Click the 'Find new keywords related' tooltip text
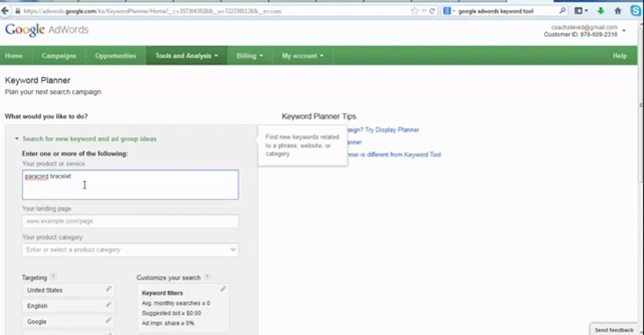Viewport: 644px width, 335px height. (x=302, y=137)
